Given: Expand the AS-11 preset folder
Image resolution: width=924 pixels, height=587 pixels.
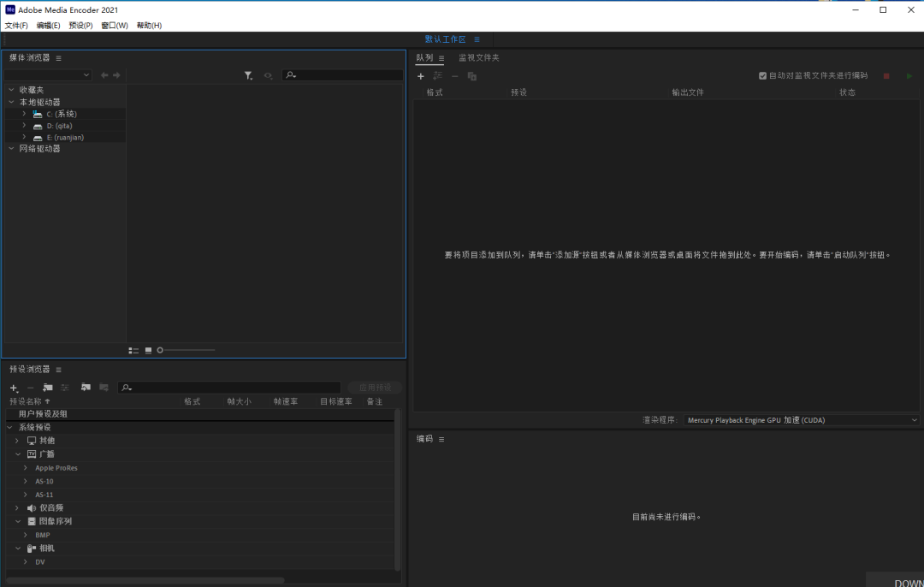Looking at the screenshot, I should 26,495.
